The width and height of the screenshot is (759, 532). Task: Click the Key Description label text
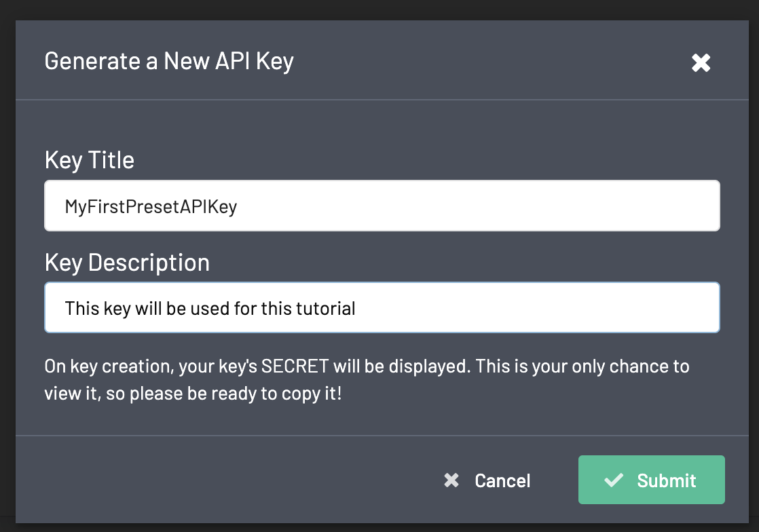click(127, 263)
